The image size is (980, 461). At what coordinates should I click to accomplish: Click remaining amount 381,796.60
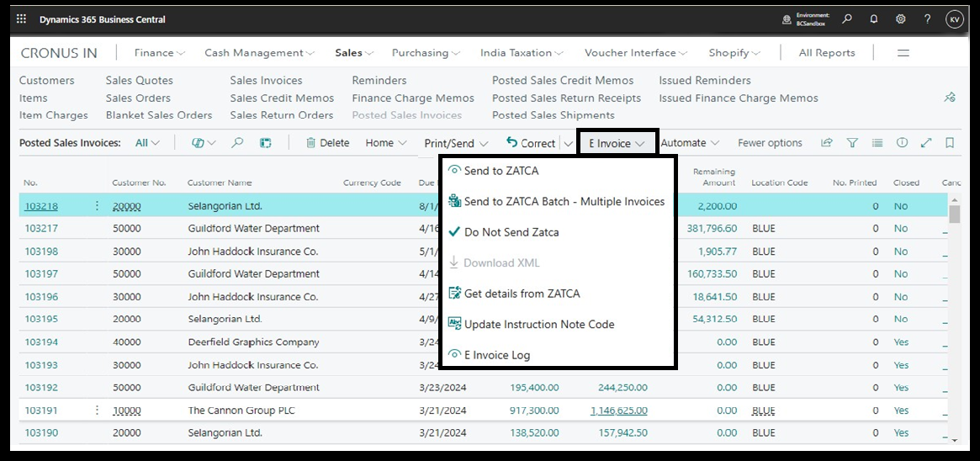click(712, 229)
